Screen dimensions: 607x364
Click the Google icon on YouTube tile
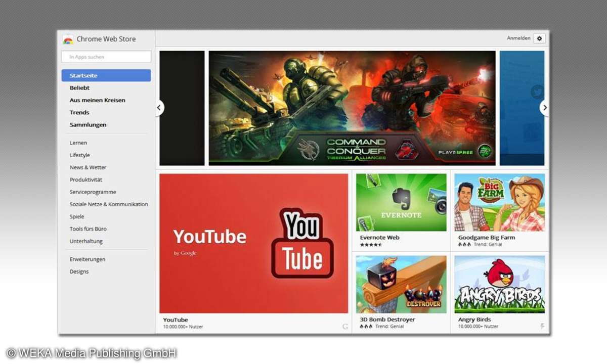pos(345,327)
